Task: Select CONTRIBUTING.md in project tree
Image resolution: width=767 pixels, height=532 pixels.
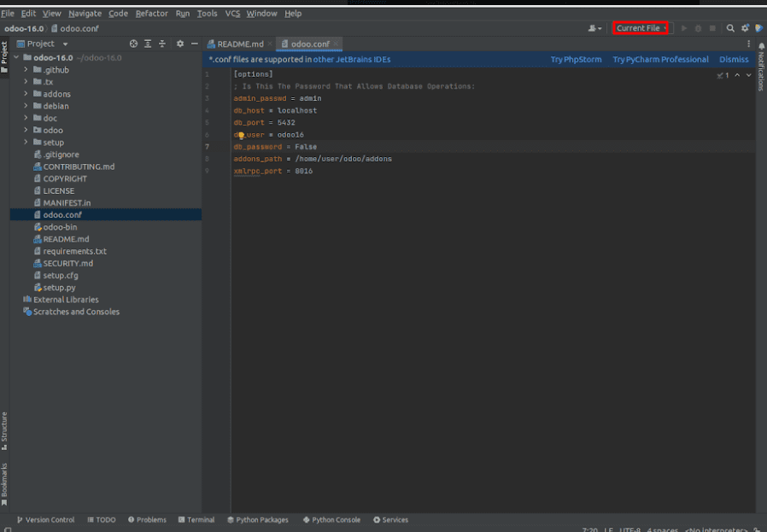Action: click(79, 167)
